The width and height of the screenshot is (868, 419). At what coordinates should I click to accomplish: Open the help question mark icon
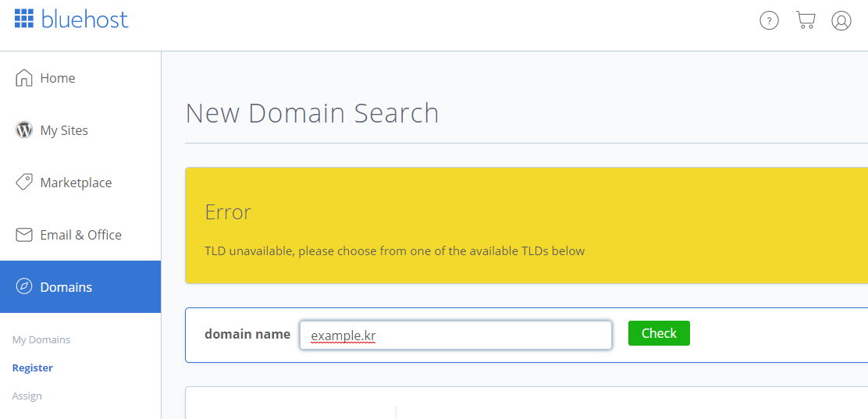[x=769, y=21]
